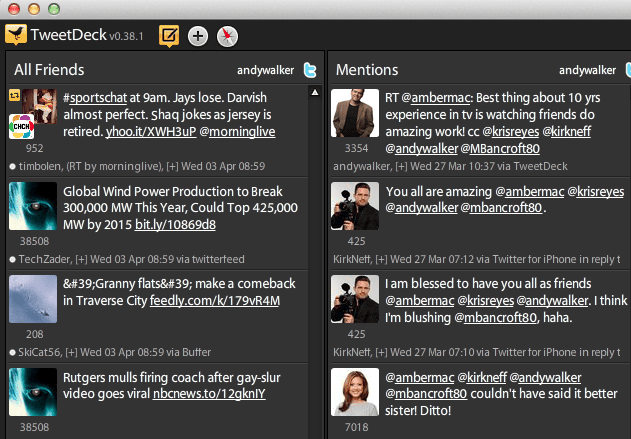
Task: Open TechZader avatar on Wind Power tweet
Action: 33,206
